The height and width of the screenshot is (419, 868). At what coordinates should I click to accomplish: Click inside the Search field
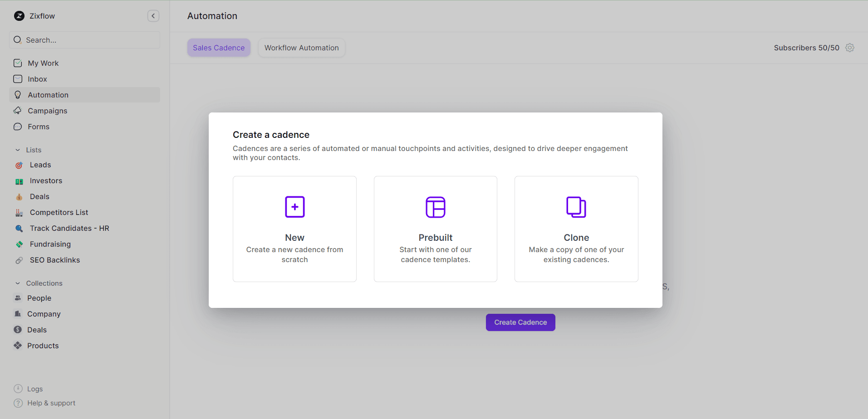(84, 40)
